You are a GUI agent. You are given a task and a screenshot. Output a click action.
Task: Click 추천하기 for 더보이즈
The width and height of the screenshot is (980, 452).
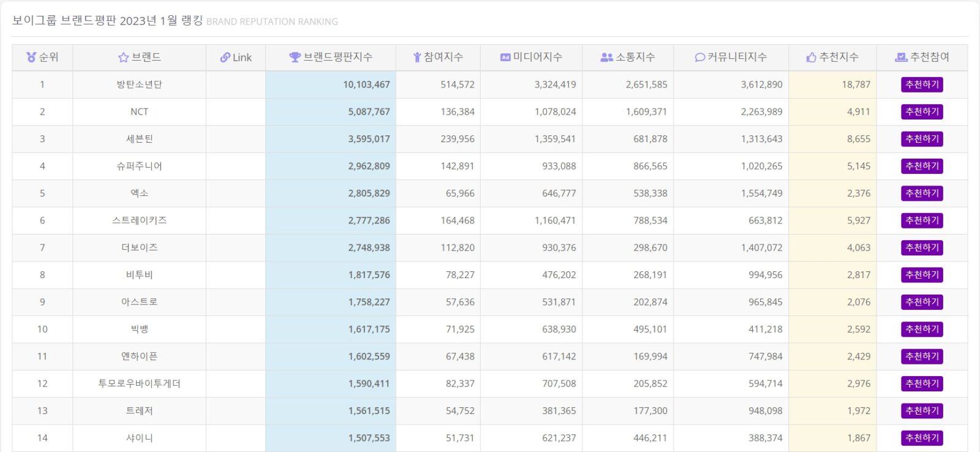click(x=922, y=247)
